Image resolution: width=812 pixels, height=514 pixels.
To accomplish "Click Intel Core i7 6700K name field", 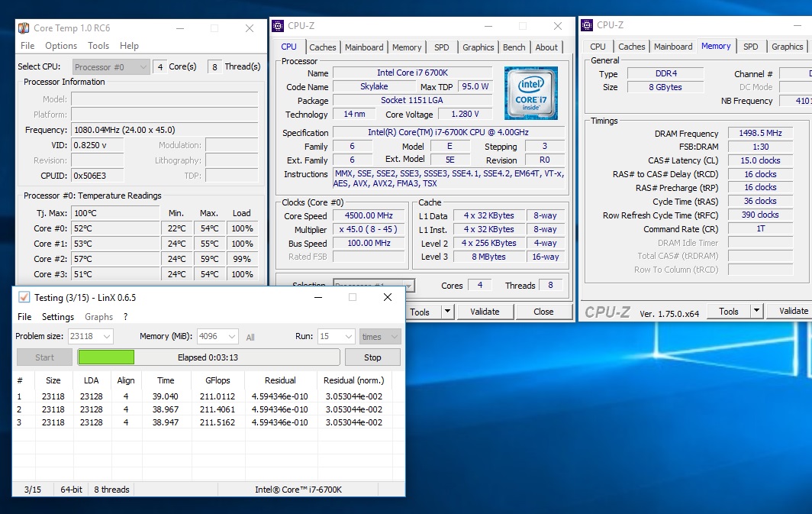I will tap(412, 73).
